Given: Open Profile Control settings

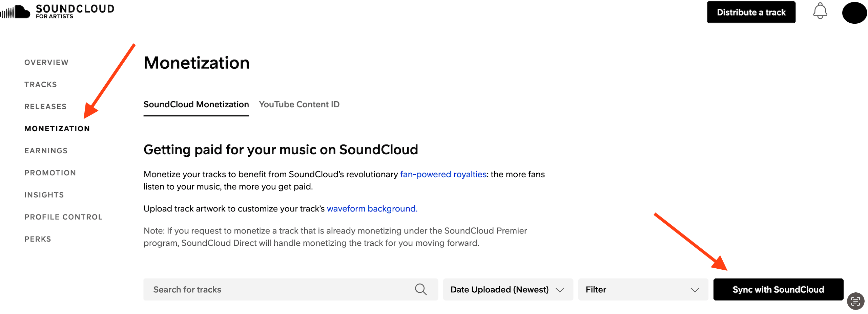Looking at the screenshot, I should click(x=63, y=217).
